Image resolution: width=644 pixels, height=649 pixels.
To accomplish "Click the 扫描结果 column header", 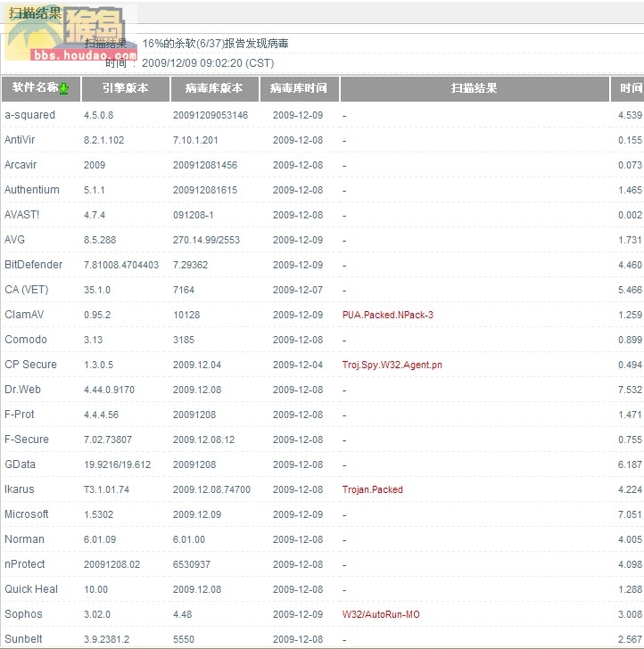I will pyautogui.click(x=475, y=88).
